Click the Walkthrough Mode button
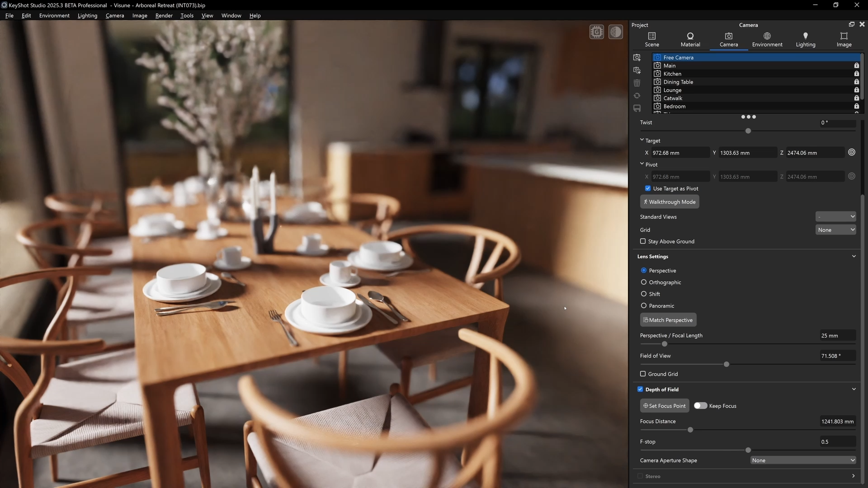 670,202
